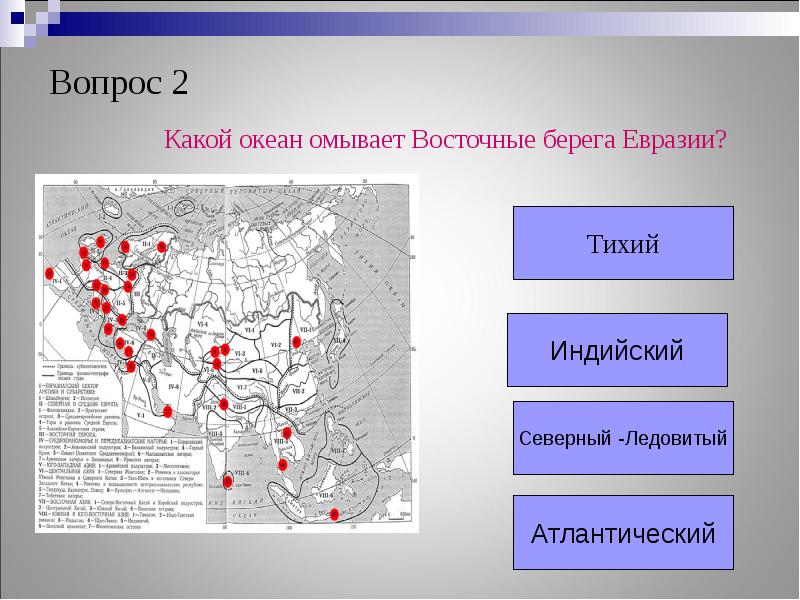This screenshot has width=800, height=600.
Task: Click the red marker in the Caucasus region
Action: [x=150, y=334]
